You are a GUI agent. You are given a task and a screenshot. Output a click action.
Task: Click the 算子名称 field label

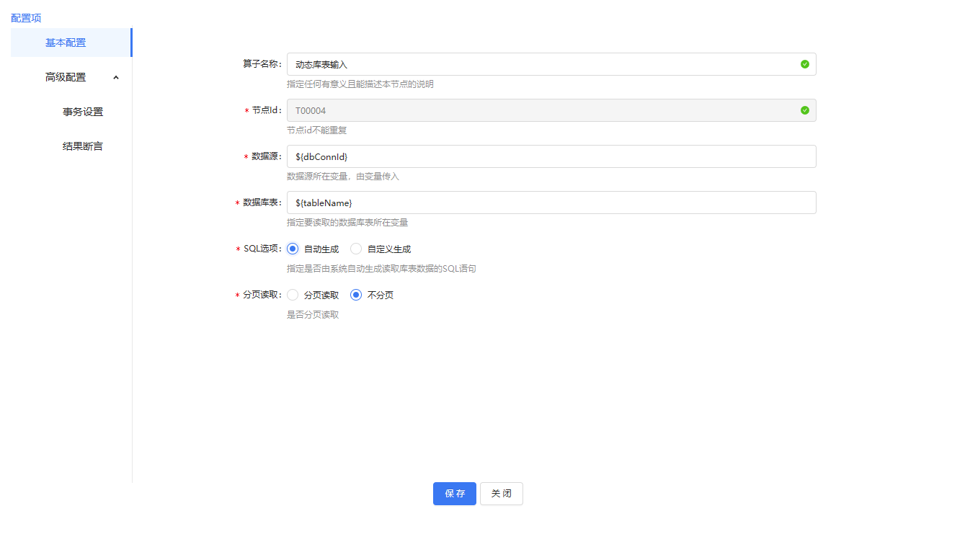(261, 64)
